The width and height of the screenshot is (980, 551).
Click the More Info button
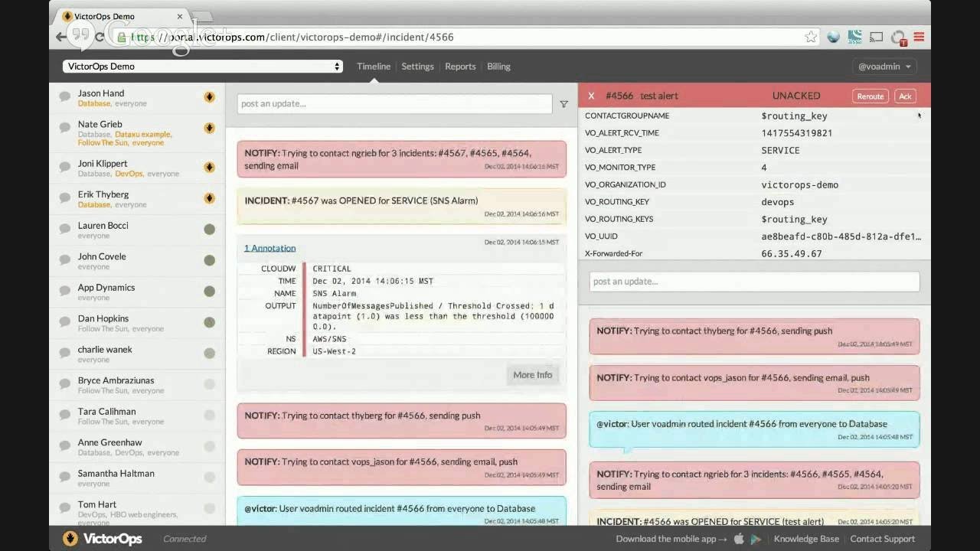point(532,375)
